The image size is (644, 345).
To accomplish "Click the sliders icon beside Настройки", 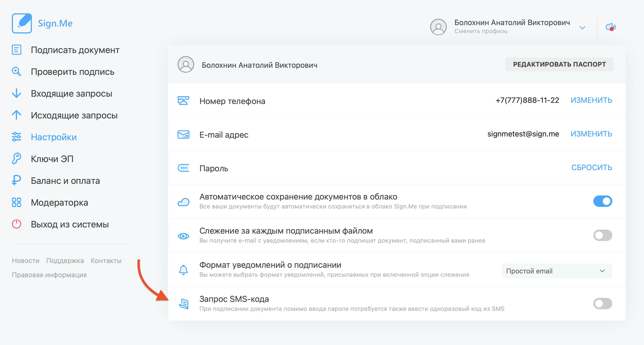I will [17, 137].
